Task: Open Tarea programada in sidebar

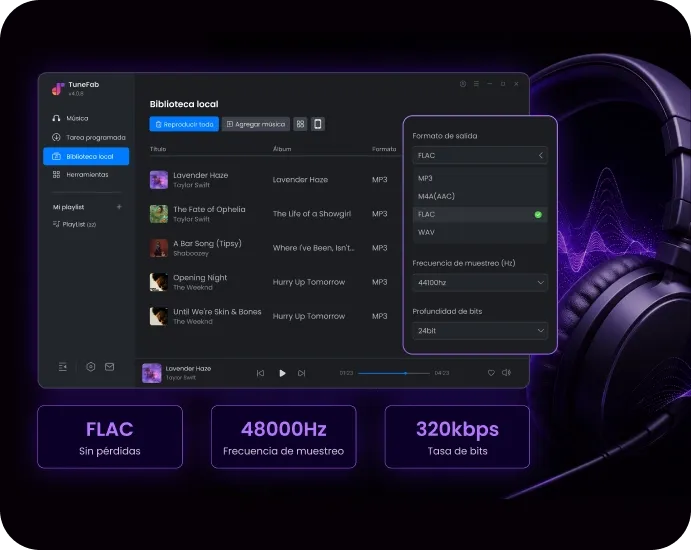Action: (89, 138)
